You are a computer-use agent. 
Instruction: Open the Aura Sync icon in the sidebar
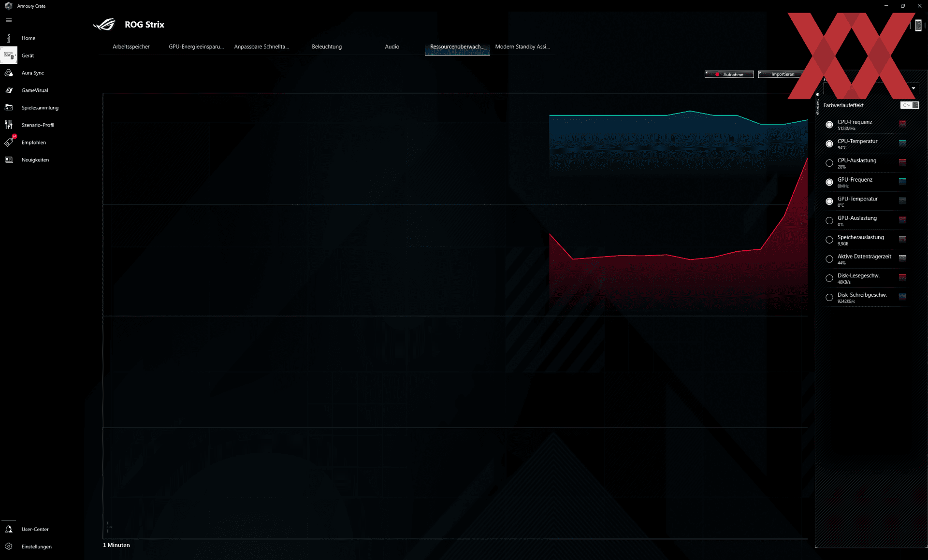[x=9, y=73]
